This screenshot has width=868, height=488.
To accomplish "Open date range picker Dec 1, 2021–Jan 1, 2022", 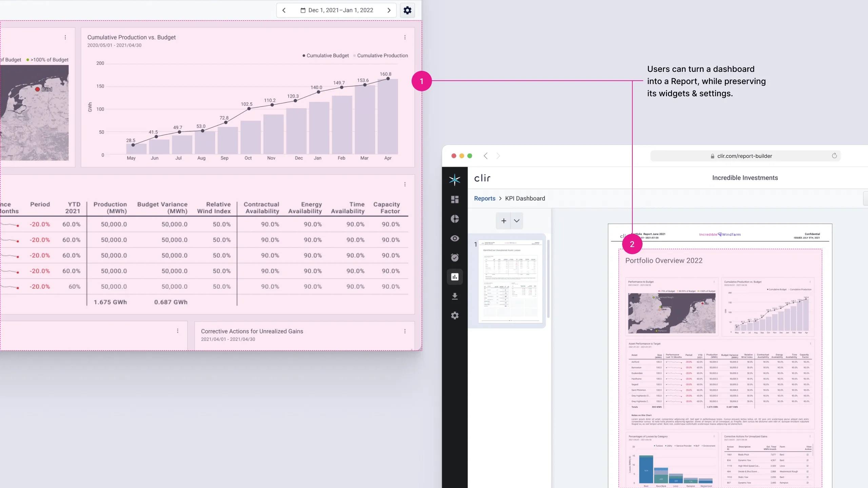I will pyautogui.click(x=337, y=10).
